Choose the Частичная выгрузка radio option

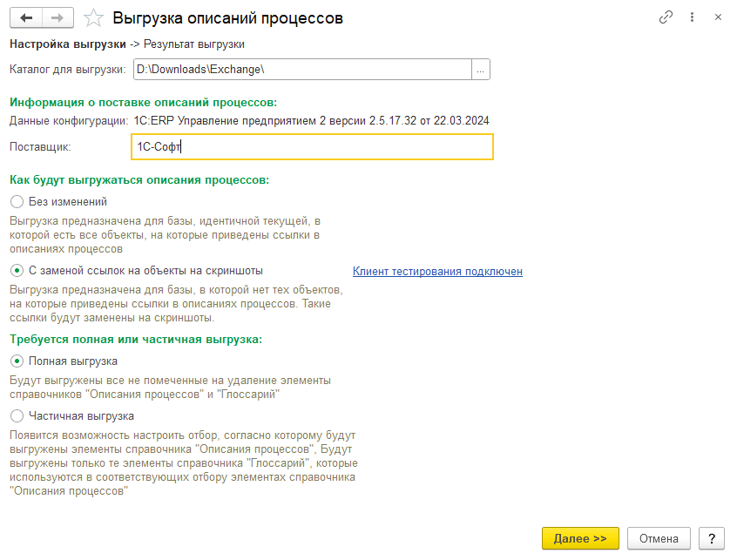point(72,416)
